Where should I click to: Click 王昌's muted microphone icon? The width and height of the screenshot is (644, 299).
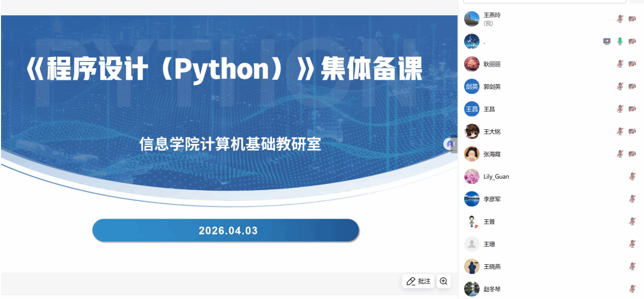point(620,109)
